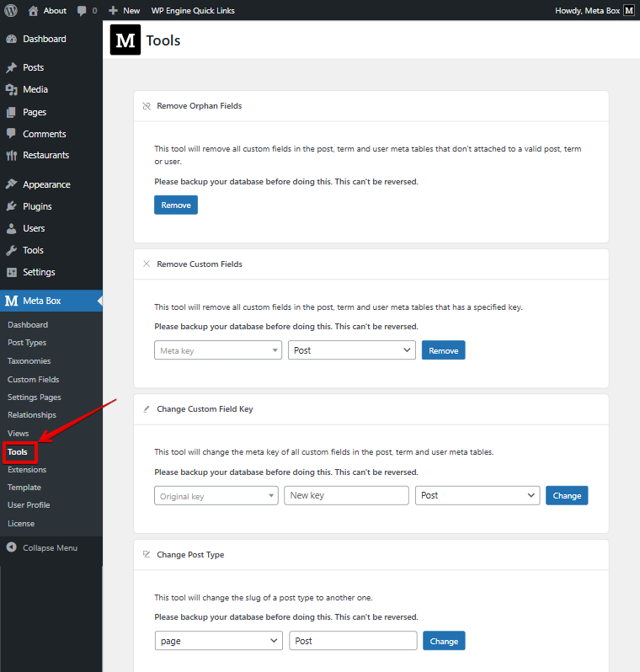The height and width of the screenshot is (672, 640).
Task: Open Relationships submenu item
Action: point(32,415)
